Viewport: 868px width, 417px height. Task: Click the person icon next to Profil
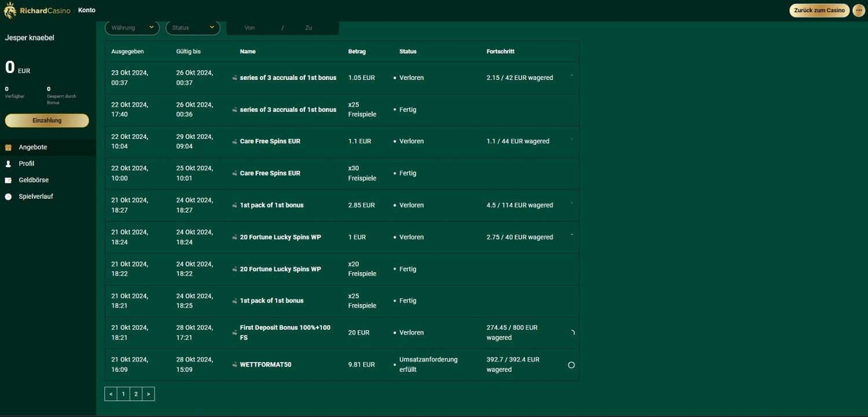pyautogui.click(x=8, y=164)
